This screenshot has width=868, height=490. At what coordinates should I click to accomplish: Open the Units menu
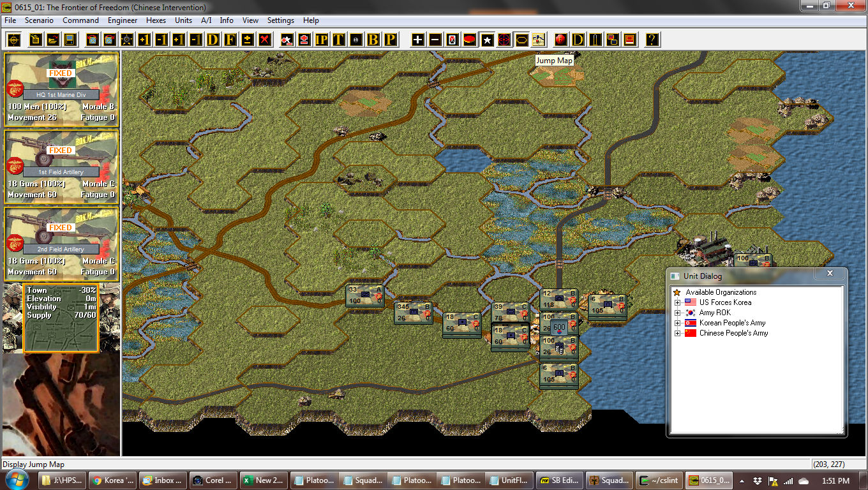pyautogui.click(x=183, y=20)
